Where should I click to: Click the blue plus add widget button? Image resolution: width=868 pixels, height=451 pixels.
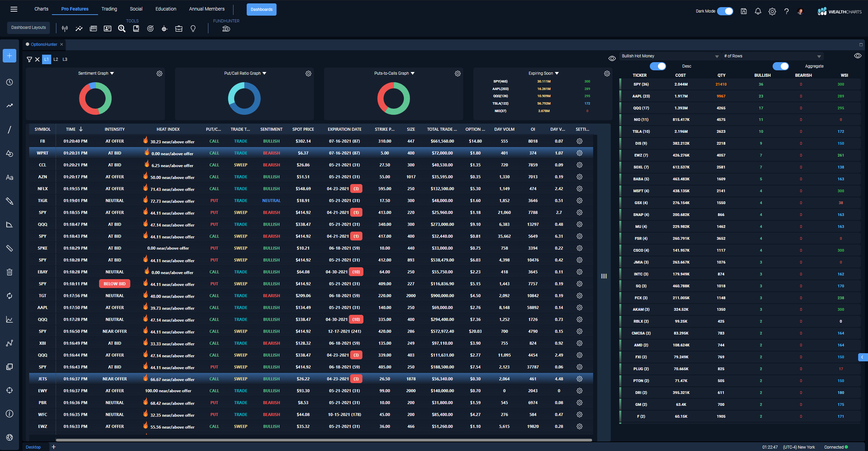(10, 56)
